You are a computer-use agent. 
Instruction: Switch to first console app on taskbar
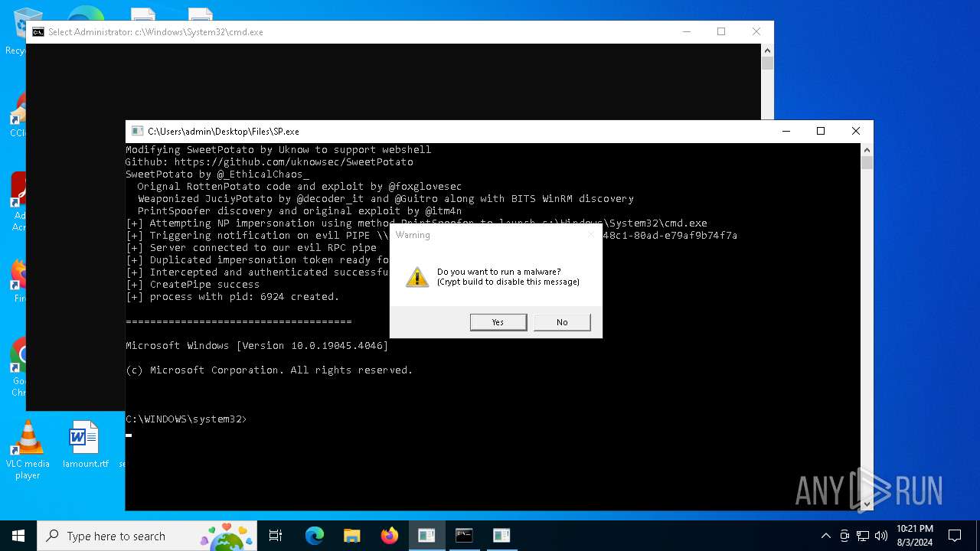426,536
